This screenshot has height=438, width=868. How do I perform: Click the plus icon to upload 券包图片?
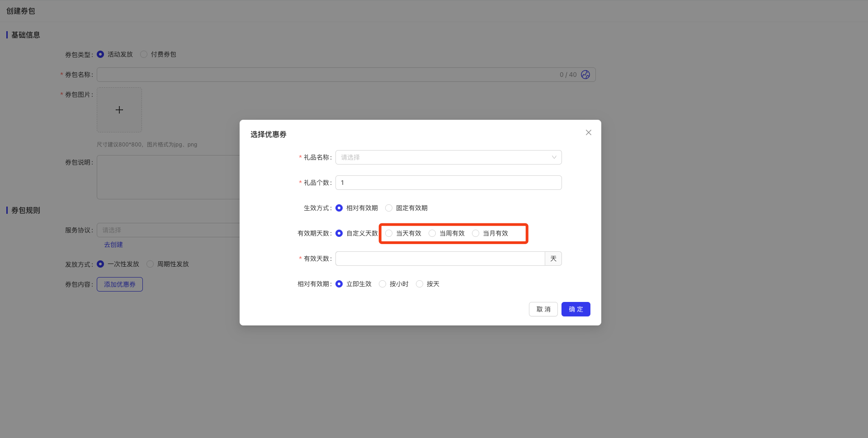(119, 110)
